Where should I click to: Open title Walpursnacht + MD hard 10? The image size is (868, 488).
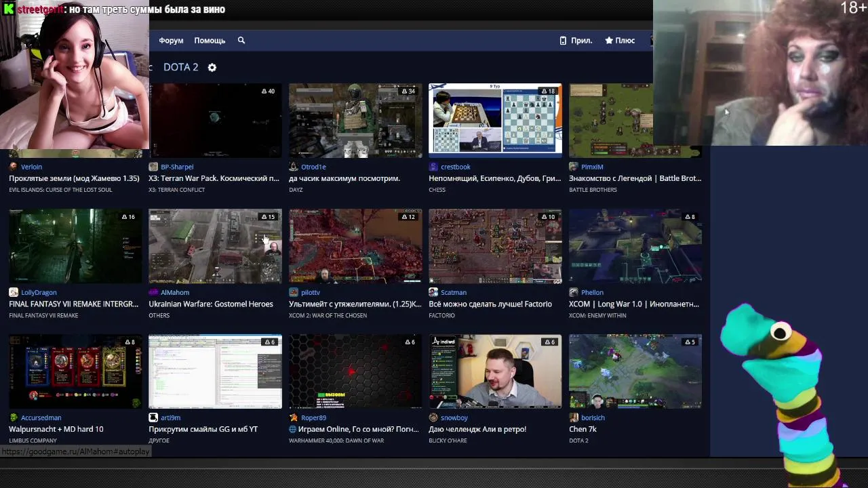coord(56,429)
